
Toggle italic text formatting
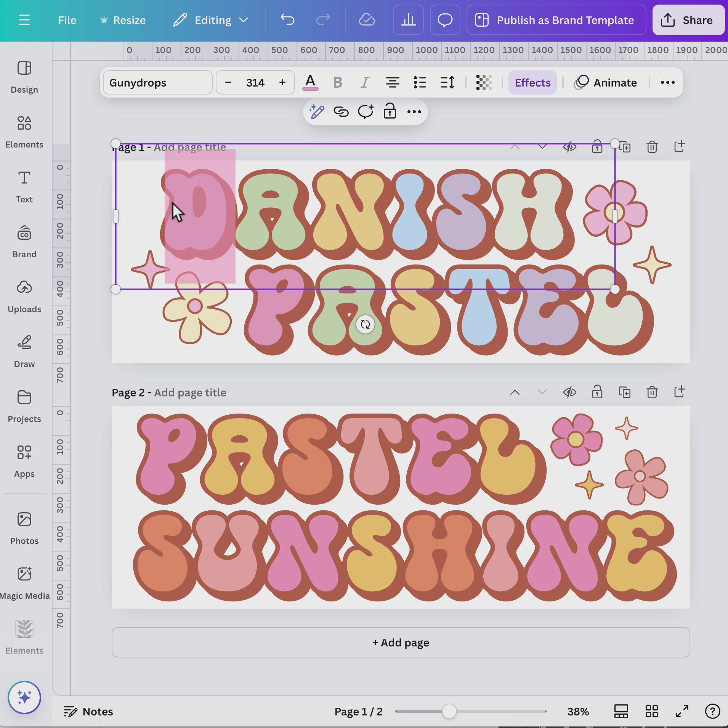(365, 83)
